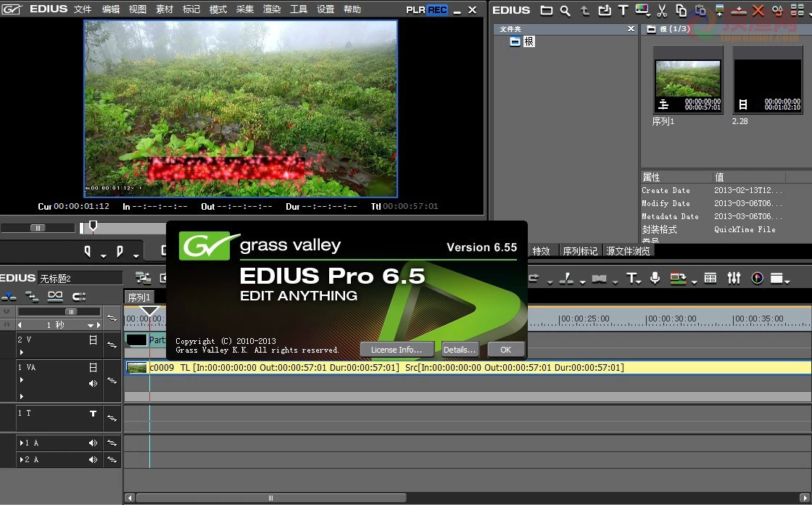Viewport: 812px width, 505px height.
Task: Click the License Info... button
Action: point(397,350)
